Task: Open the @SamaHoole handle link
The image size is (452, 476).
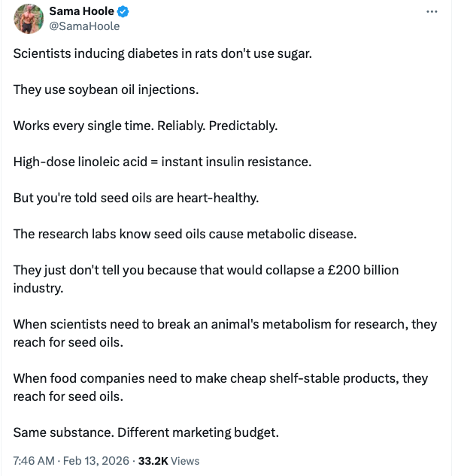Action: (84, 26)
